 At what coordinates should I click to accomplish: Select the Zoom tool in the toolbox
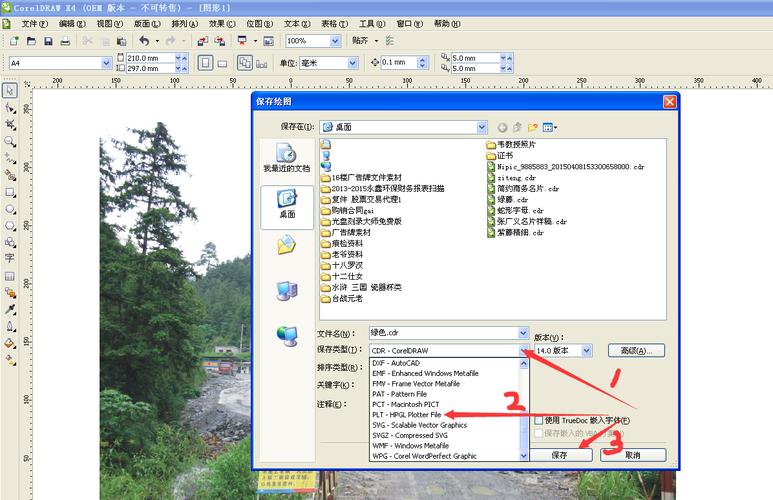click(x=10, y=141)
